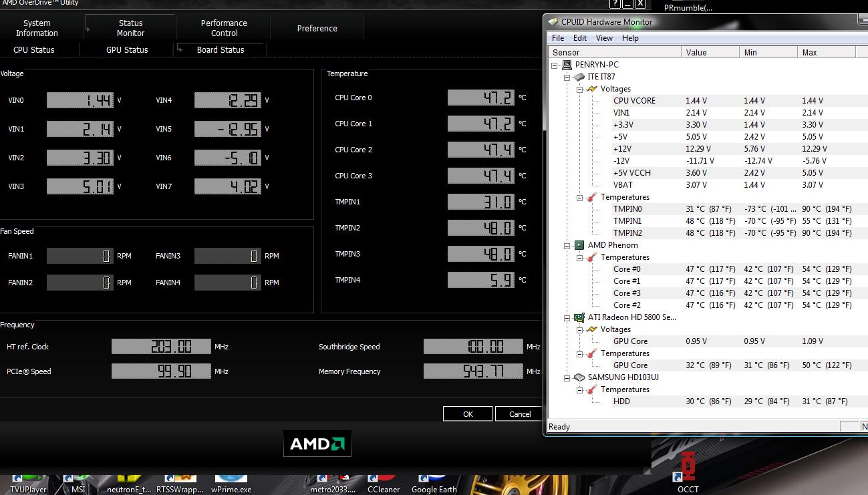Collapse the AMD Phenom tree node
The width and height of the screenshot is (868, 495).
567,246
